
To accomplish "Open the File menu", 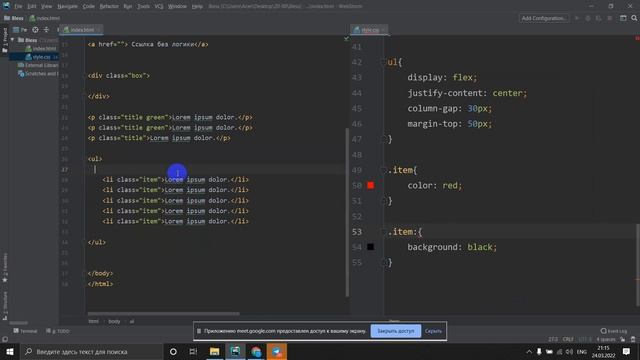I will click(18, 7).
